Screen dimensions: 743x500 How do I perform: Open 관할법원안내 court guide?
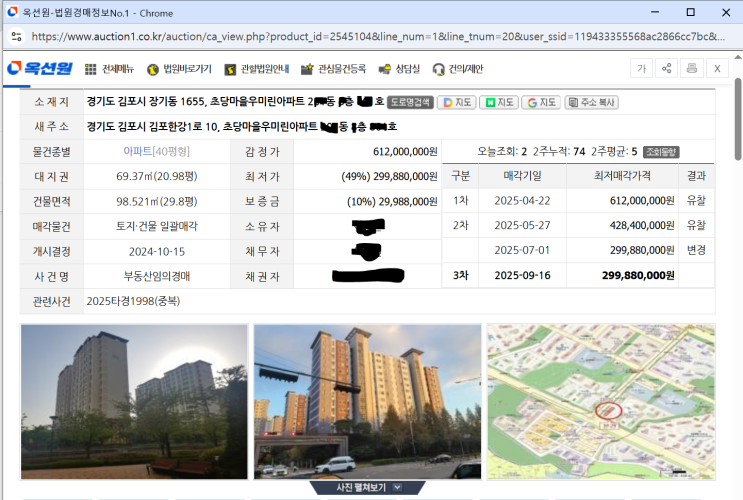coord(256,69)
